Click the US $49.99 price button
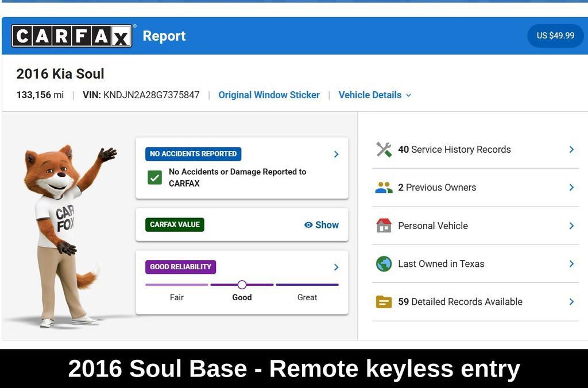This screenshot has height=388, width=588. point(555,36)
